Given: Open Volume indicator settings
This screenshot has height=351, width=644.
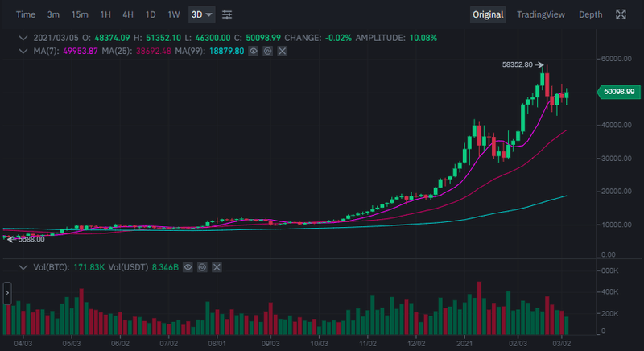Looking at the screenshot, I should pos(202,266).
